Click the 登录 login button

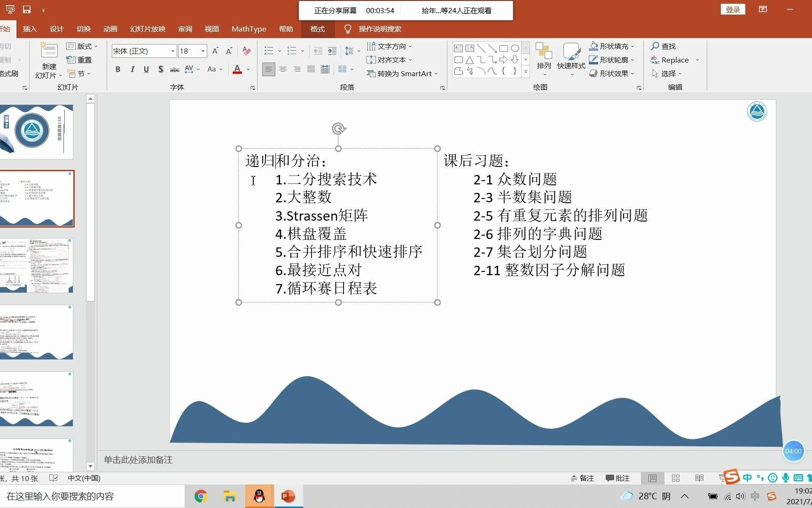point(733,9)
